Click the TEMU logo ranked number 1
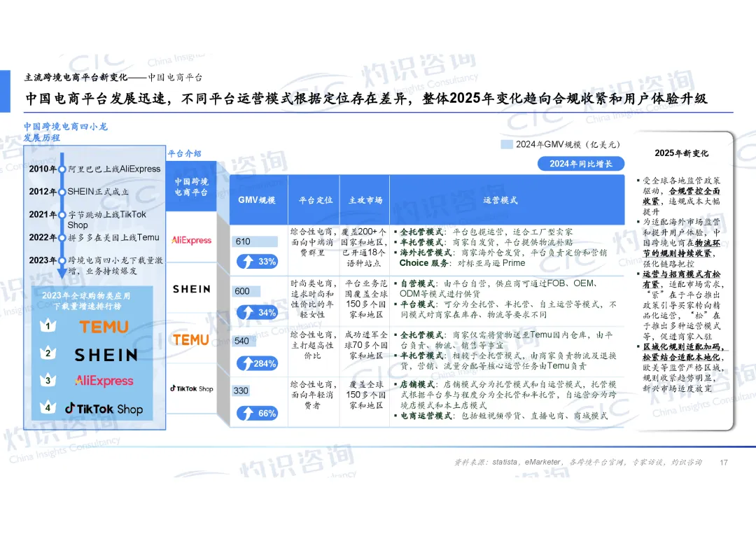756x534 pixels. [104, 327]
